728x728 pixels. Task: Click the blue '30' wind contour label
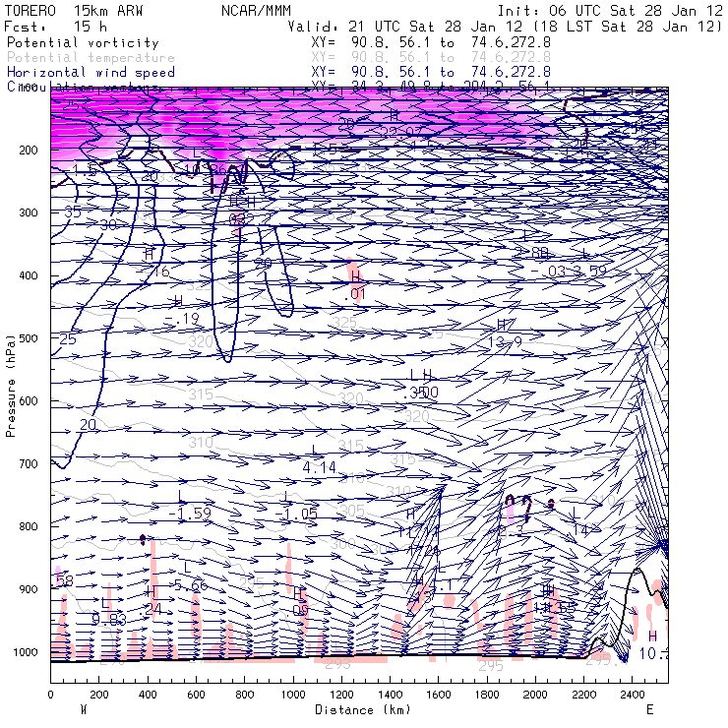[x=108, y=225]
